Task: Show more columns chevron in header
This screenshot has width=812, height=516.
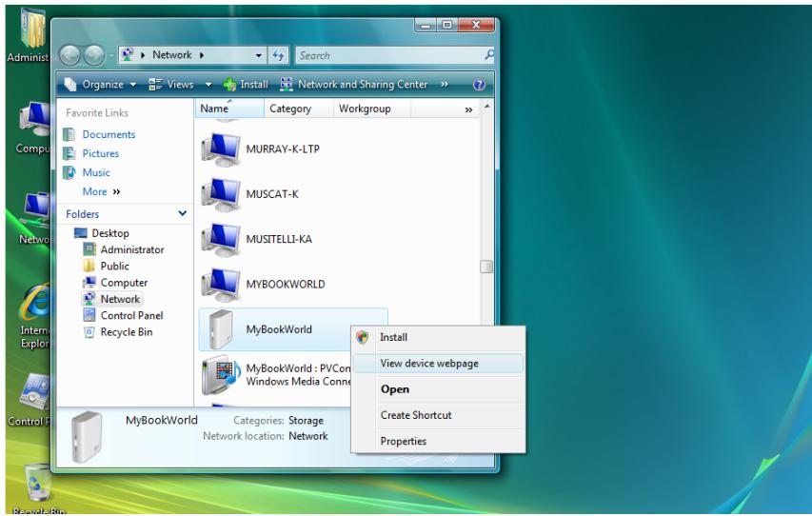Action: [468, 109]
